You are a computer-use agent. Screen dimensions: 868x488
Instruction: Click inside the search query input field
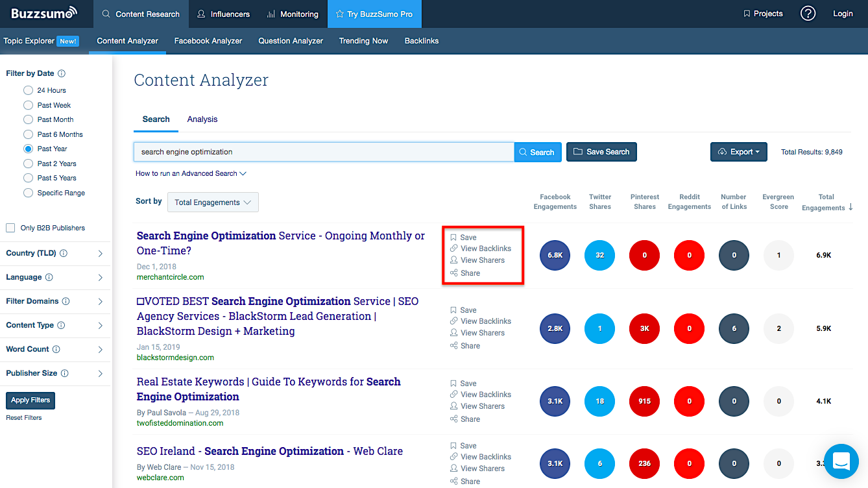pos(324,151)
